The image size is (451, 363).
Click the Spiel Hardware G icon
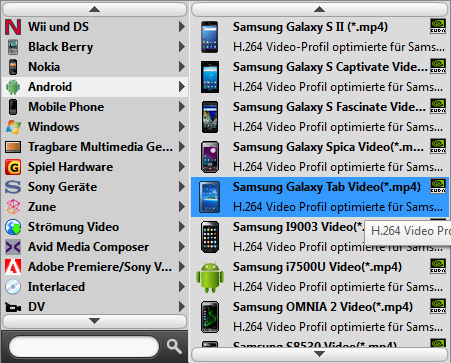click(13, 167)
